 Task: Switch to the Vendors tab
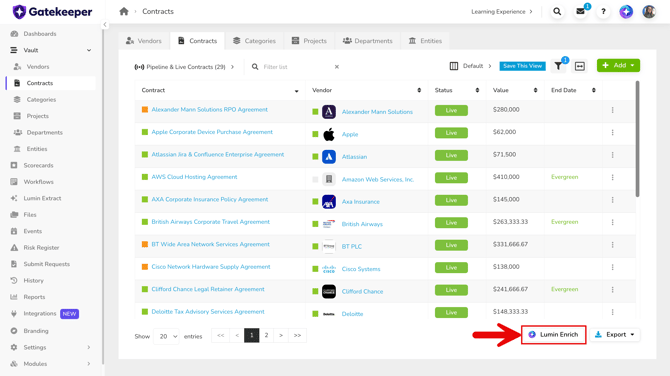144,41
